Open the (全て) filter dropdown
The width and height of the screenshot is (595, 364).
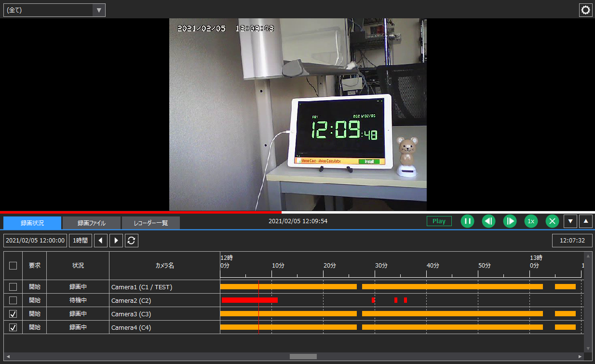(x=99, y=10)
